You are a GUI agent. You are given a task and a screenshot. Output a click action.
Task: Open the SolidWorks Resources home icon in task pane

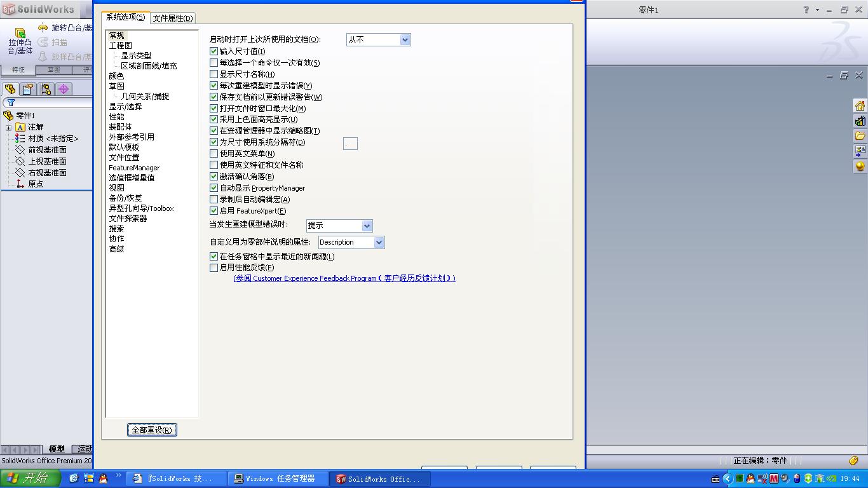pyautogui.click(x=860, y=105)
